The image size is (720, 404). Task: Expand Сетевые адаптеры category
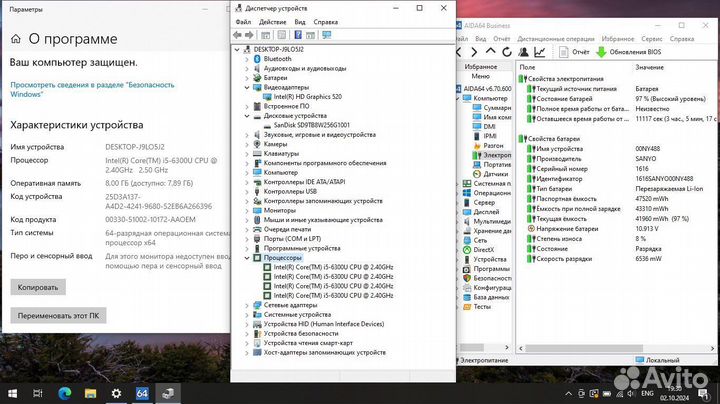(x=247, y=305)
